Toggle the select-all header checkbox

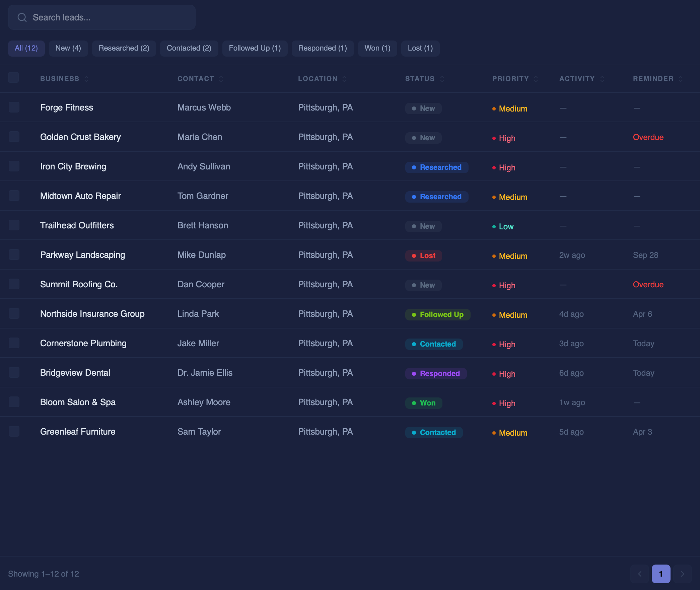(x=13, y=78)
